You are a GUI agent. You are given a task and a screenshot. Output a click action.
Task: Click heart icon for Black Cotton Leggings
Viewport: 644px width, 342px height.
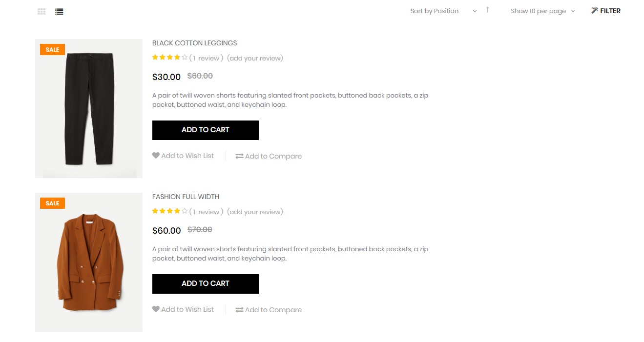click(x=156, y=156)
